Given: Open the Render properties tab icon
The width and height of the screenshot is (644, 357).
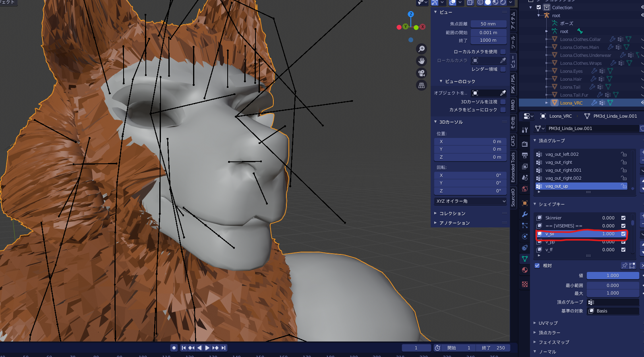Looking at the screenshot, I should (x=525, y=144).
